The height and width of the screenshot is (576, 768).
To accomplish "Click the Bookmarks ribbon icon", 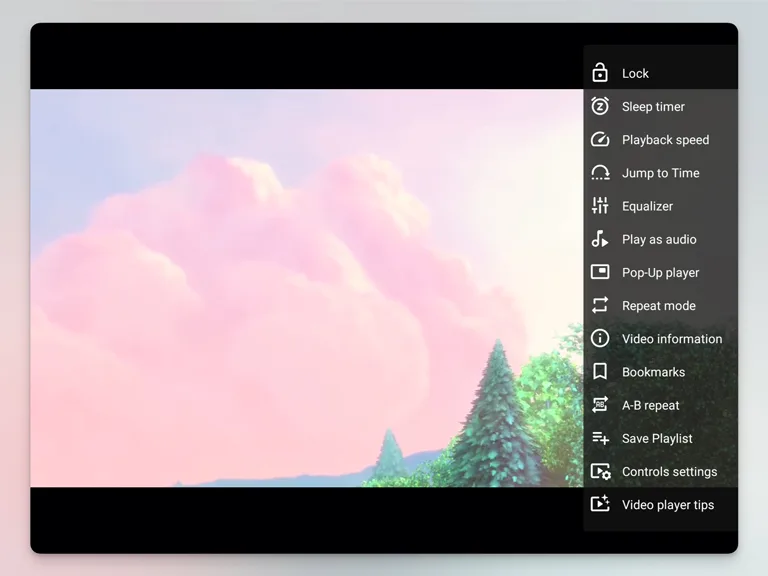I will (x=600, y=371).
